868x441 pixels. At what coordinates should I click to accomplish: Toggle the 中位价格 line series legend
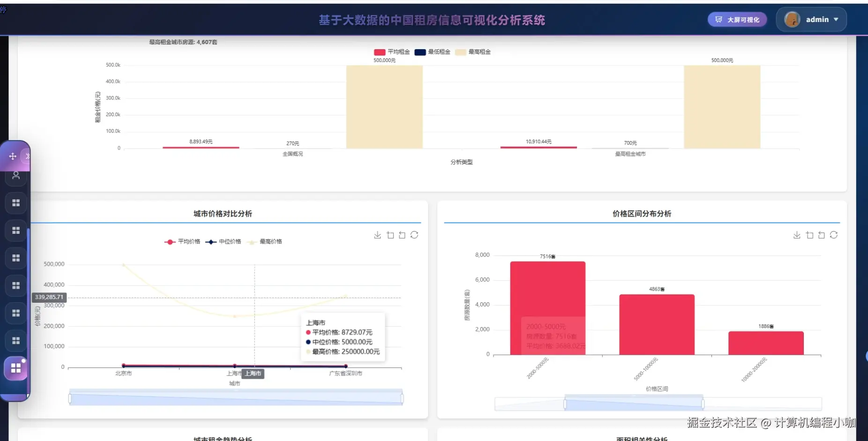click(x=223, y=242)
